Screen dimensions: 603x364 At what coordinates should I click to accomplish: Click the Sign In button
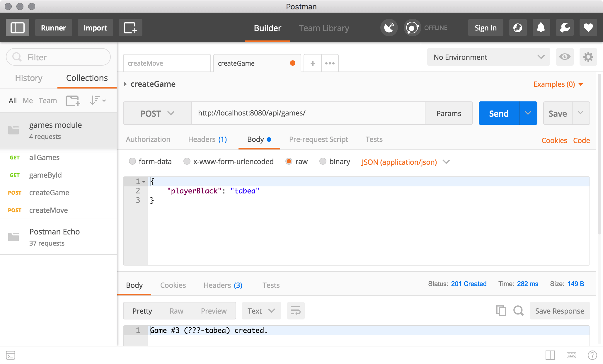click(x=486, y=28)
